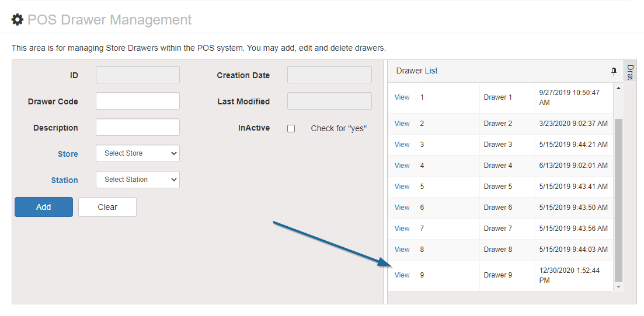Focus the Description input field
This screenshot has width=644, height=316.
click(x=138, y=127)
